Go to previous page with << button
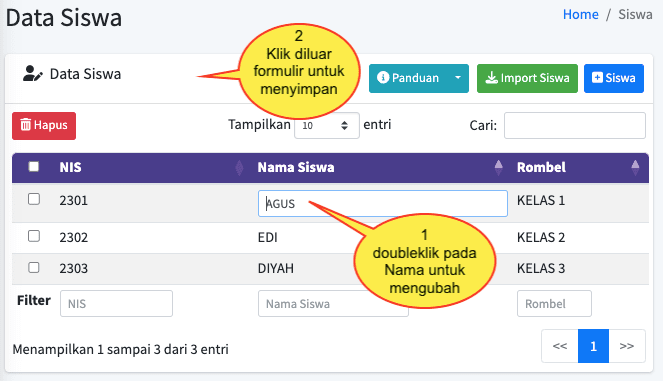Viewport: 663px width, 381px height. [560, 346]
